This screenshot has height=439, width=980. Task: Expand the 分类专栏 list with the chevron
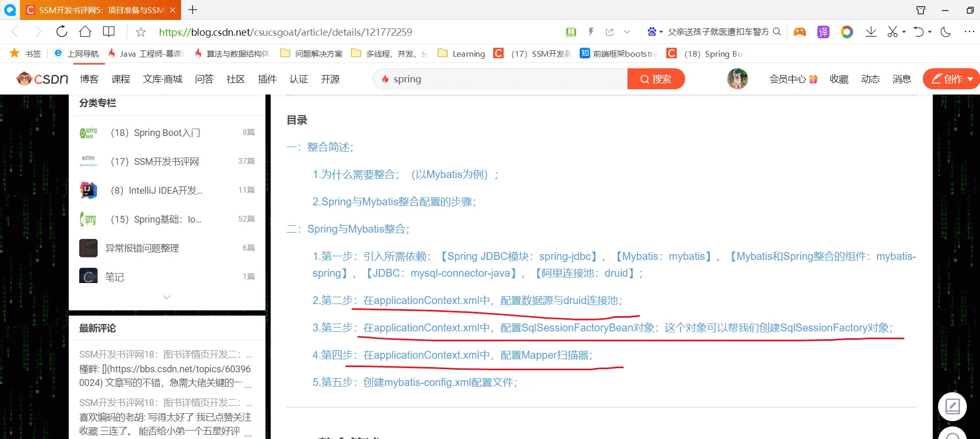point(167,297)
